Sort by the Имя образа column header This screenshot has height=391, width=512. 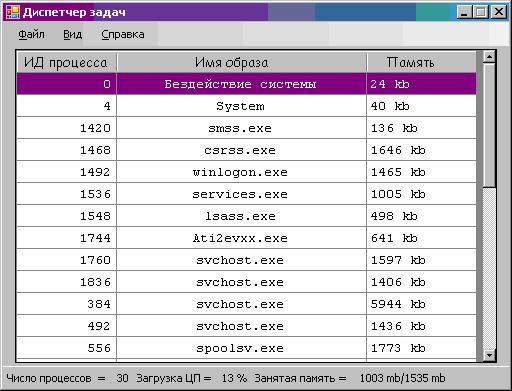(x=241, y=62)
